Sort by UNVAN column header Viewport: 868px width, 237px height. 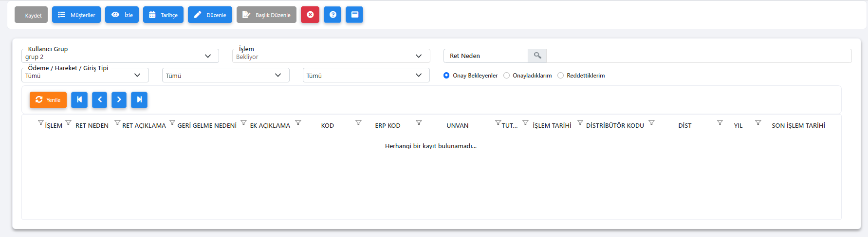(x=458, y=125)
